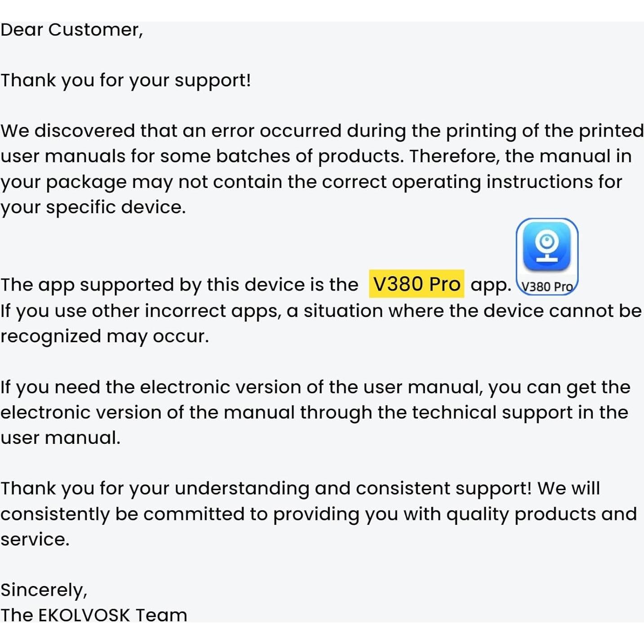Viewport: 644px width, 644px height.
Task: Click the line starting "consistently be committed to providing"
Action: pyautogui.click(x=318, y=514)
